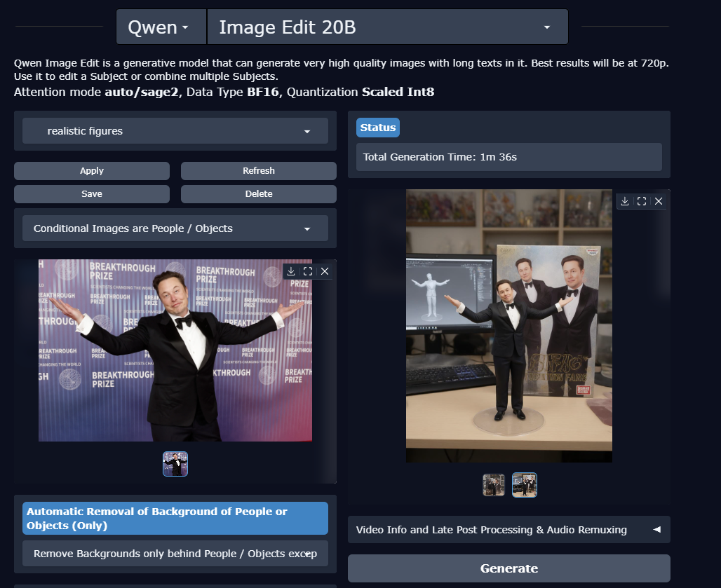Image resolution: width=721 pixels, height=588 pixels.
Task: Delete the selected preset
Action: (258, 194)
